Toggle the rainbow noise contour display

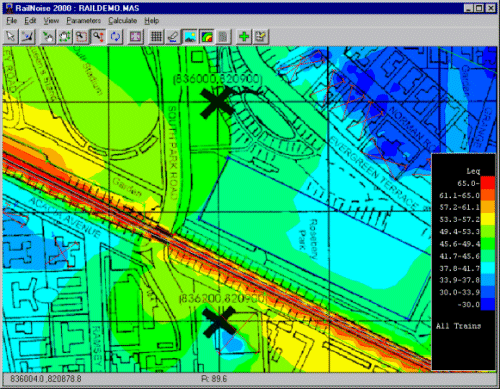click(207, 36)
